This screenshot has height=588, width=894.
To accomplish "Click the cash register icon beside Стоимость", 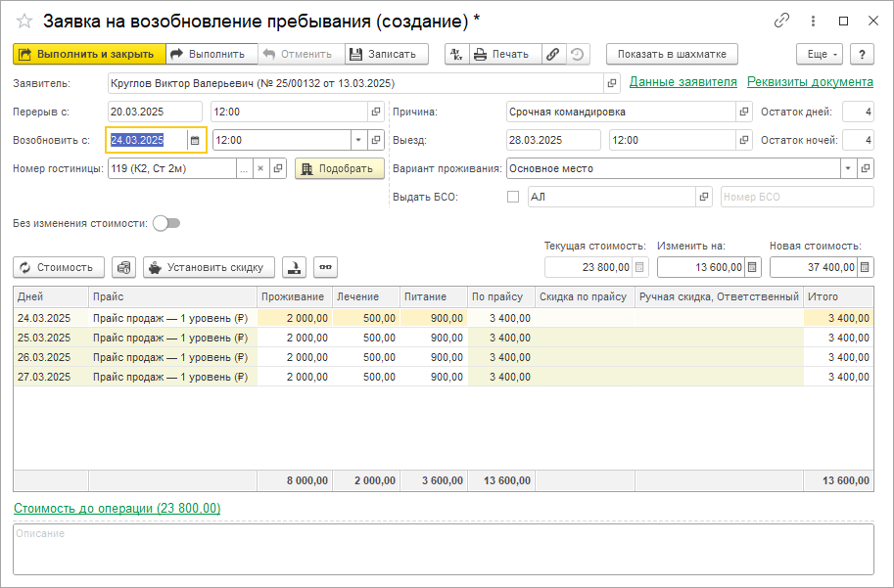I will pos(123,267).
